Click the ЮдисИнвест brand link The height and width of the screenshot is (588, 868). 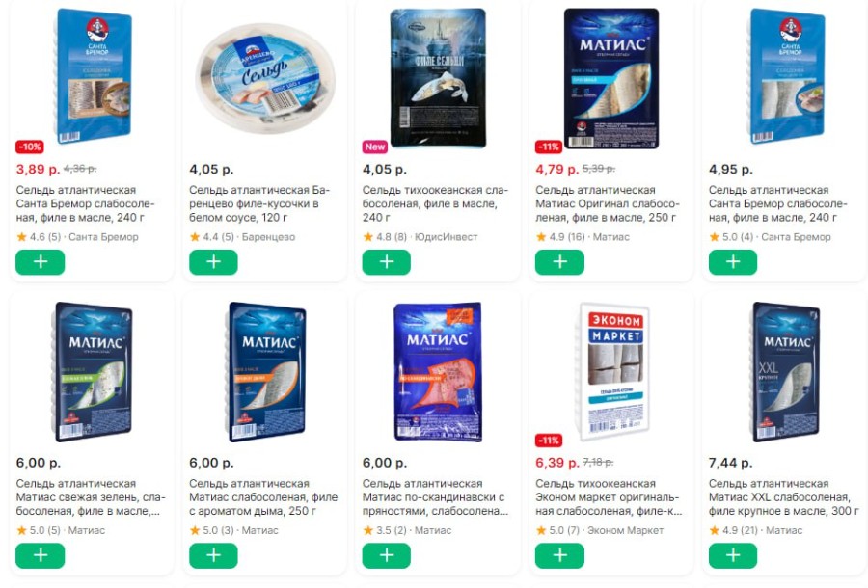446,237
